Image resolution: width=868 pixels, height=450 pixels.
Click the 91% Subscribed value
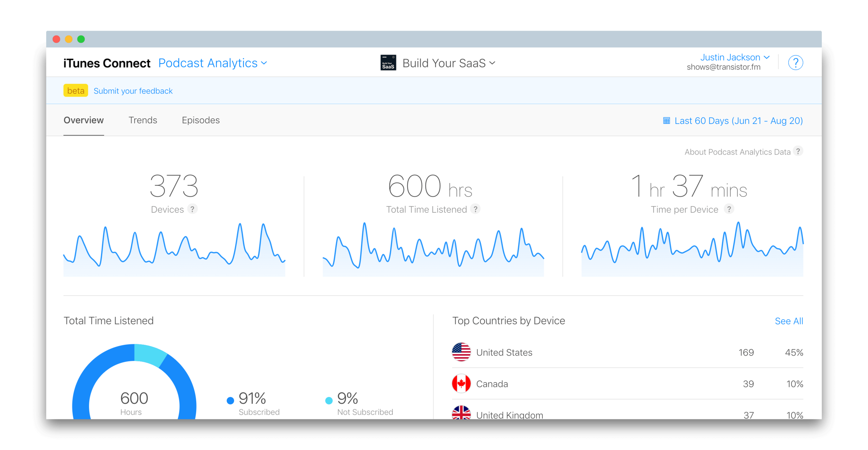point(252,398)
